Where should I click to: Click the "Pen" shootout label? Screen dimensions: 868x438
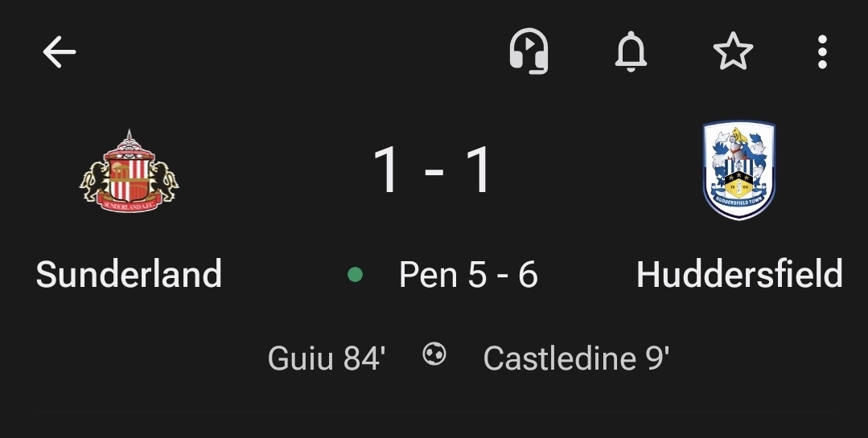pos(427,275)
